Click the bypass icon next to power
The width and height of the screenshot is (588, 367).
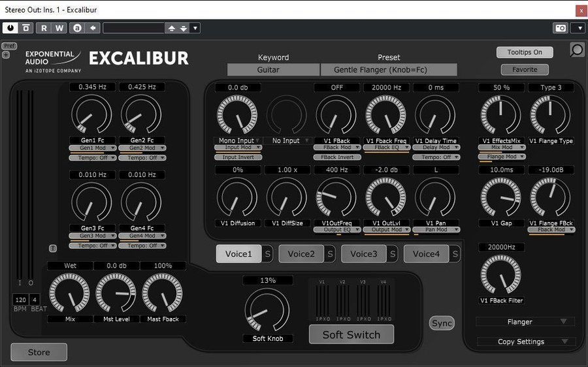pyautogui.click(x=25, y=28)
